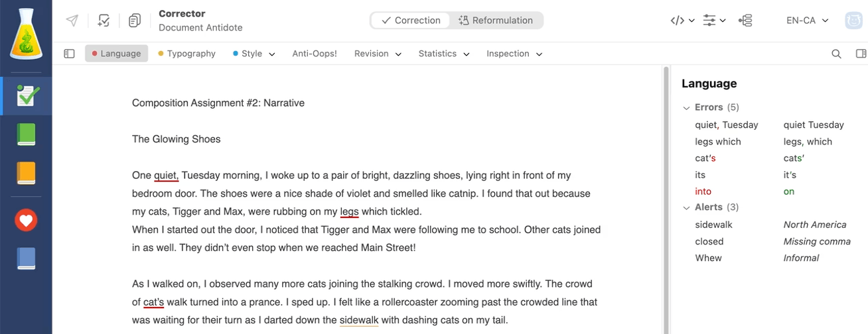The image size is (868, 334).
Task: Open the Anti-Oops! tab
Action: tap(315, 54)
